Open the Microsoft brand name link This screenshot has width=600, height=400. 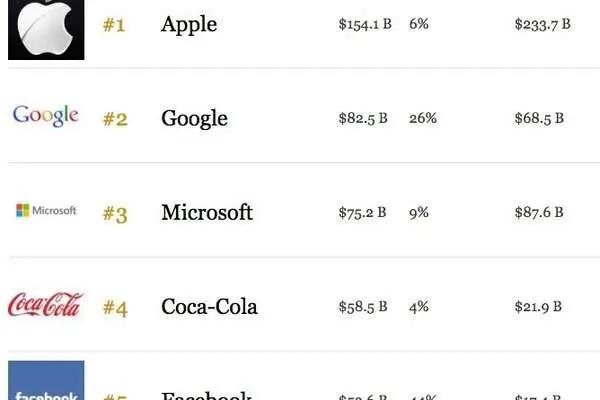(x=207, y=212)
